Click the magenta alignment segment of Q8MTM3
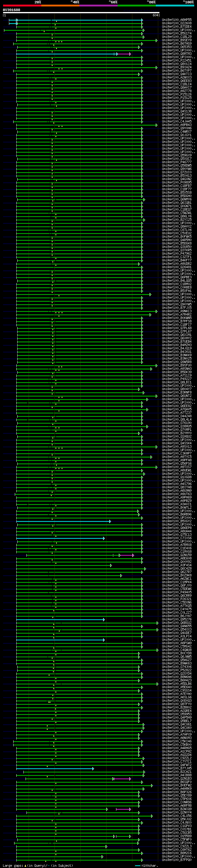The width and height of the screenshot is (197, 868). [x=124, y=54]
